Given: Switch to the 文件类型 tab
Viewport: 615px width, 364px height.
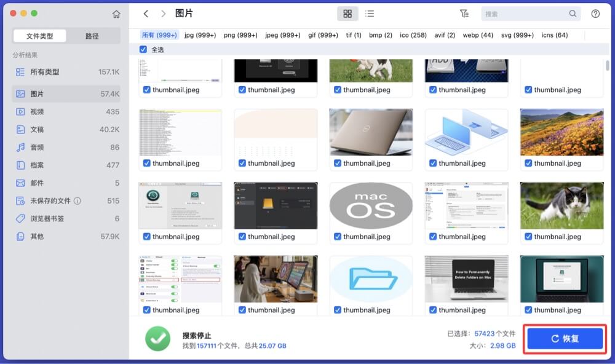Looking at the screenshot, I should point(39,36).
